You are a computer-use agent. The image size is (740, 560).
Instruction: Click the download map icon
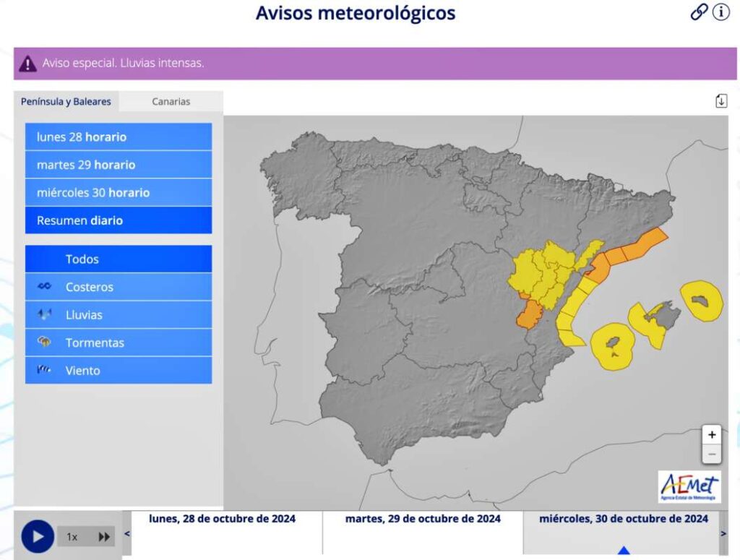(720, 101)
